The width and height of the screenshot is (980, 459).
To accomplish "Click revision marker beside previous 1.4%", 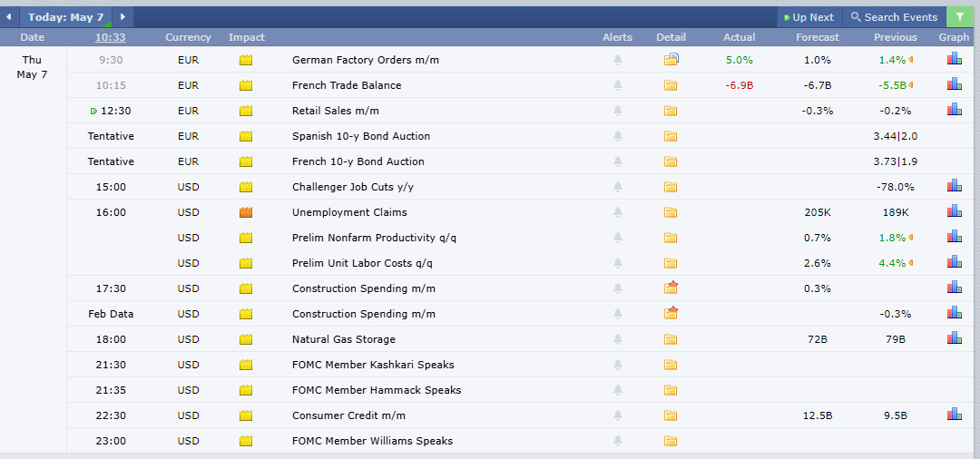I will click(911, 60).
